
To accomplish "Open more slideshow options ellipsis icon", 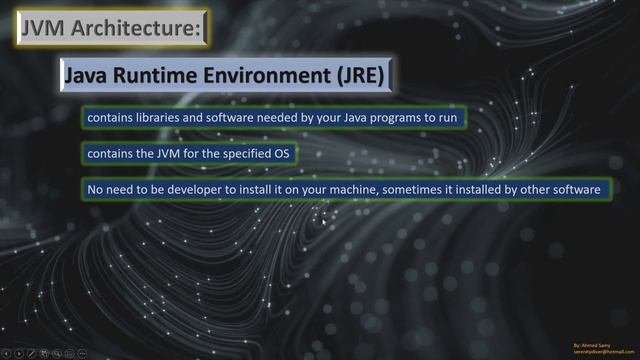I will tap(82, 353).
